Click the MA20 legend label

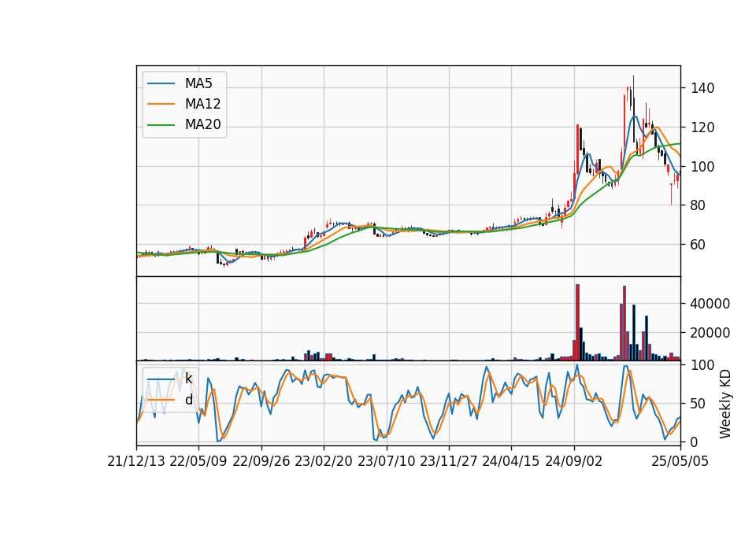tap(202, 125)
